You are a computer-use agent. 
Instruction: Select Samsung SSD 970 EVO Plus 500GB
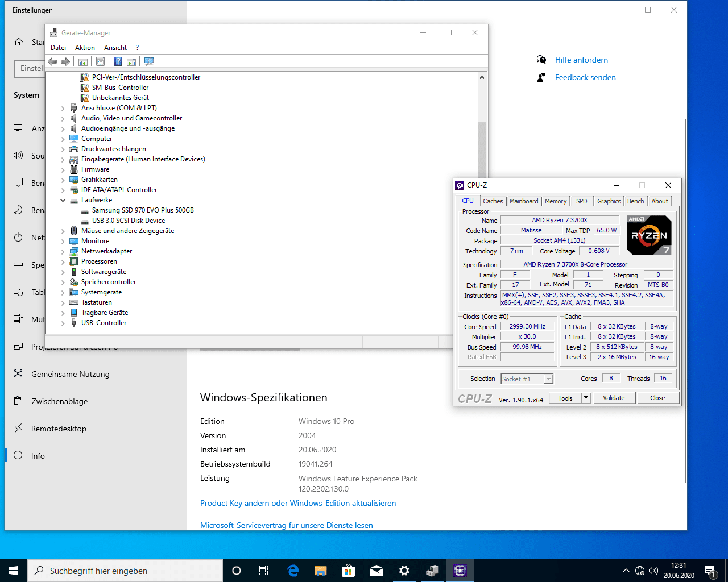[143, 210]
